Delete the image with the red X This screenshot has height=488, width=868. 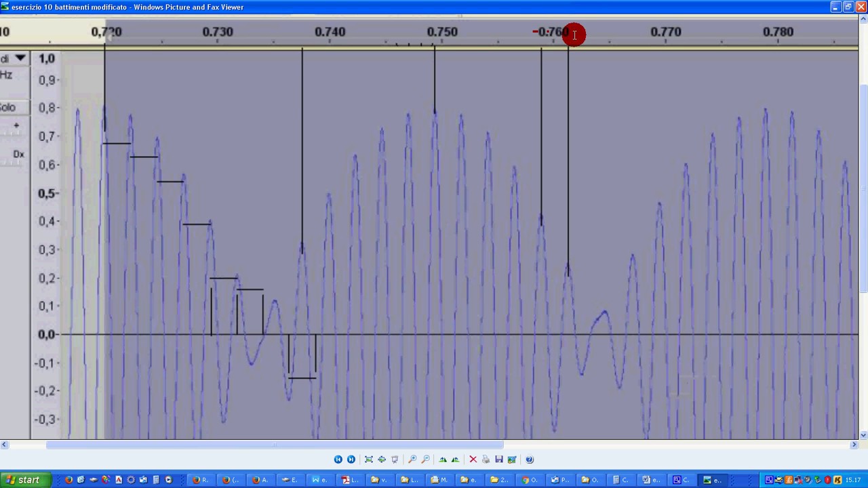(473, 460)
